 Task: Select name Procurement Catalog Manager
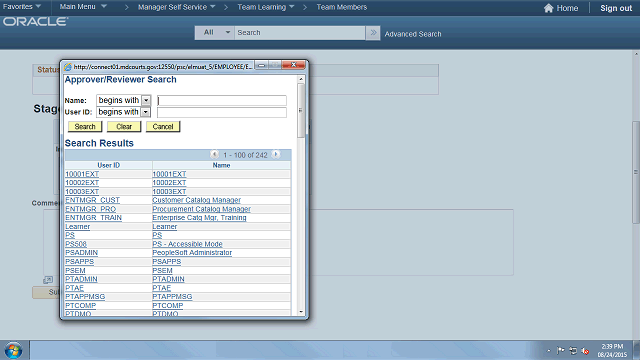click(202, 209)
